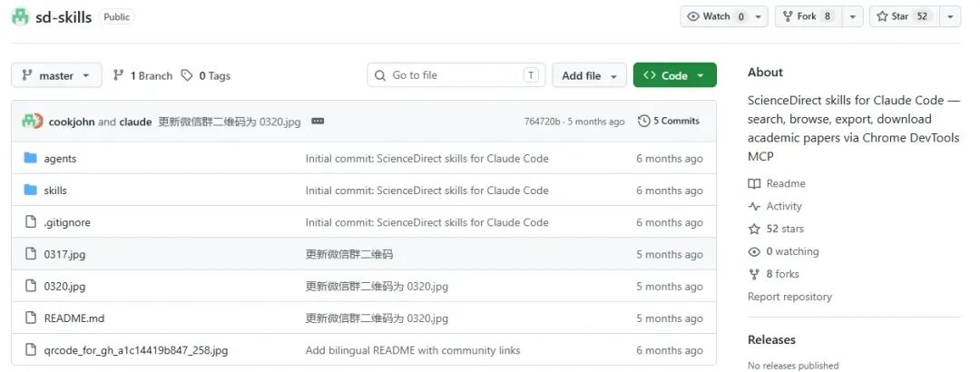Expand the Watch options dropdown arrow
The image size is (980, 372).
click(x=758, y=17)
